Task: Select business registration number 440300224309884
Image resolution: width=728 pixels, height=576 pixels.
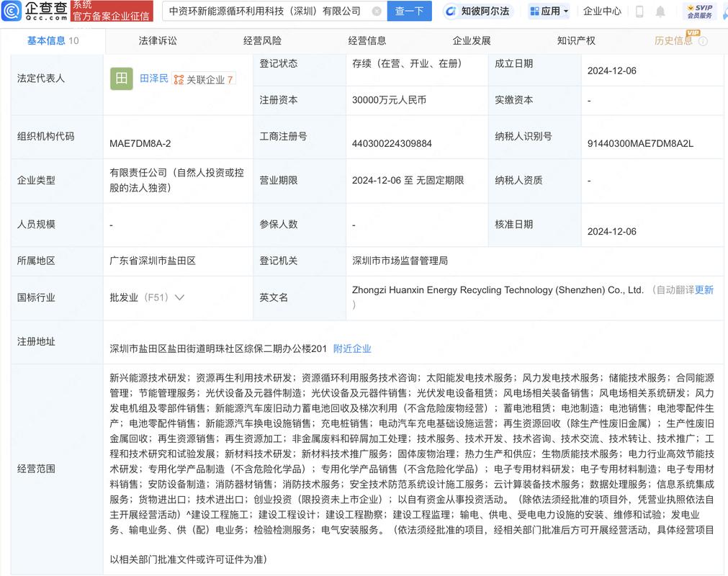Action: [392, 143]
